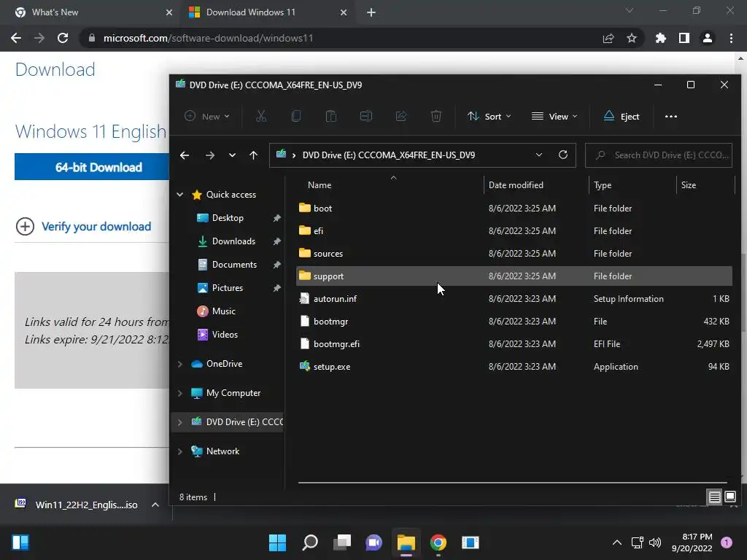Click the Search DVD Drive box

(x=659, y=155)
